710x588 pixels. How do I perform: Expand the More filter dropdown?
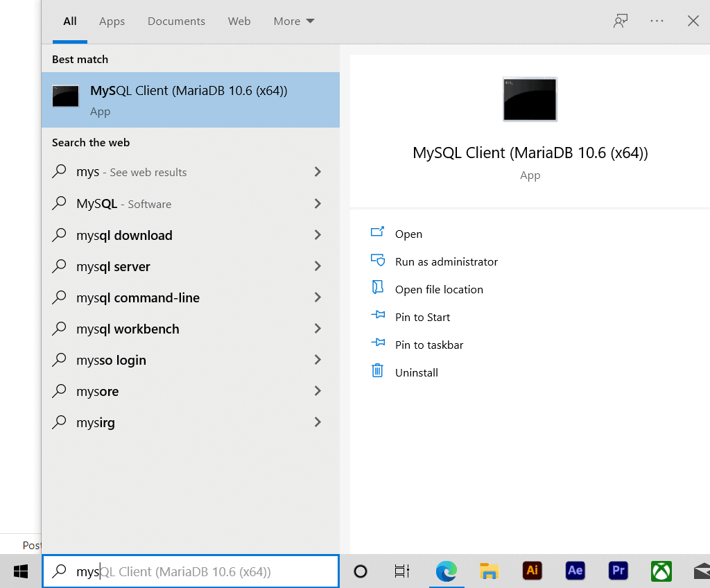[294, 21]
